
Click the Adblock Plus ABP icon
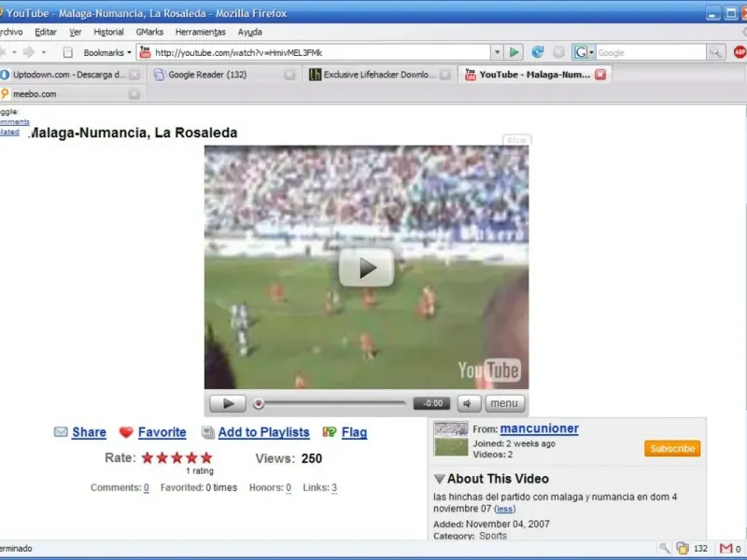click(x=740, y=52)
